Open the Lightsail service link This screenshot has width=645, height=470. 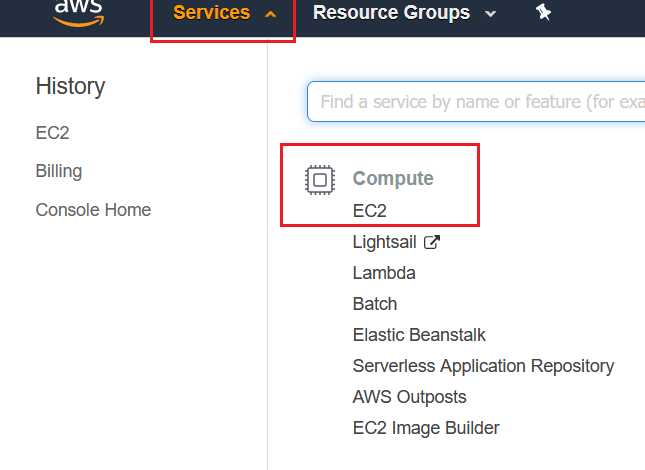click(x=384, y=242)
